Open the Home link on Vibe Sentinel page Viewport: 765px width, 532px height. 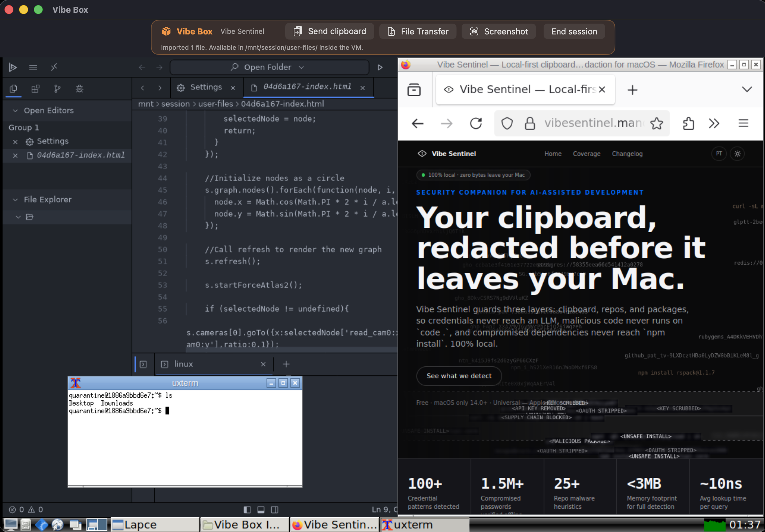(553, 154)
